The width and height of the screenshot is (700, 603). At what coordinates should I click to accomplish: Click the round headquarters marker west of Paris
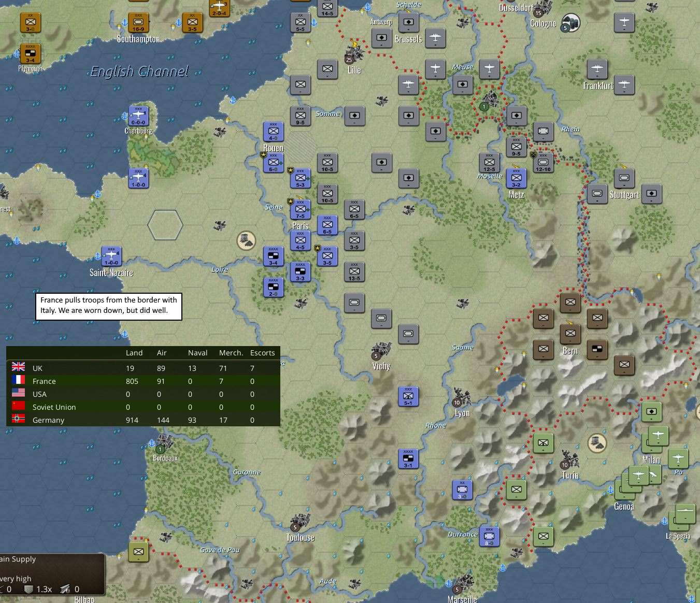pyautogui.click(x=246, y=240)
